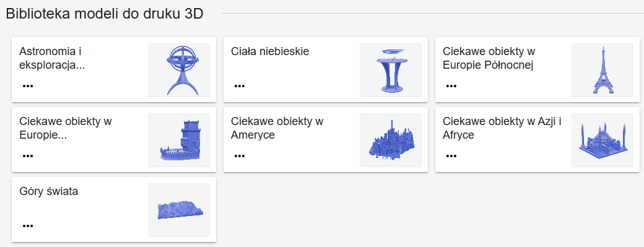Viewport: 644px width, 247px height.
Task: Open the armillary sphere model thumbnail
Action: [x=179, y=70]
